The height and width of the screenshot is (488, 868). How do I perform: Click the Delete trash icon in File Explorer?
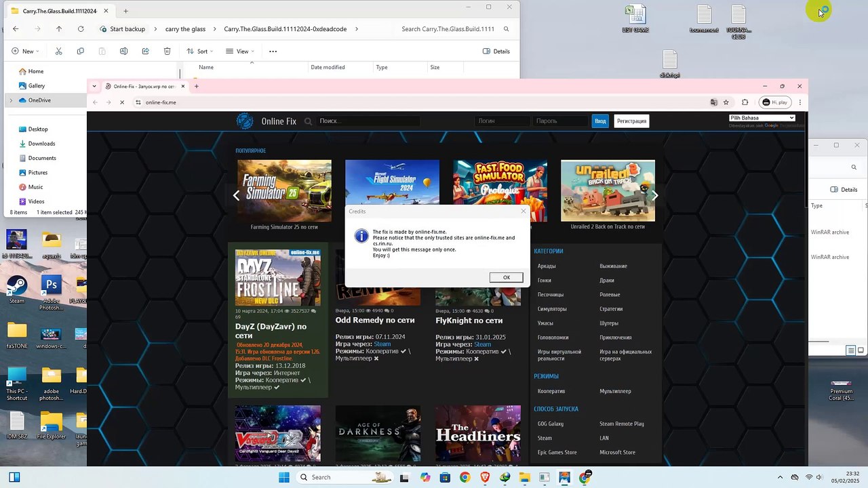(167, 52)
